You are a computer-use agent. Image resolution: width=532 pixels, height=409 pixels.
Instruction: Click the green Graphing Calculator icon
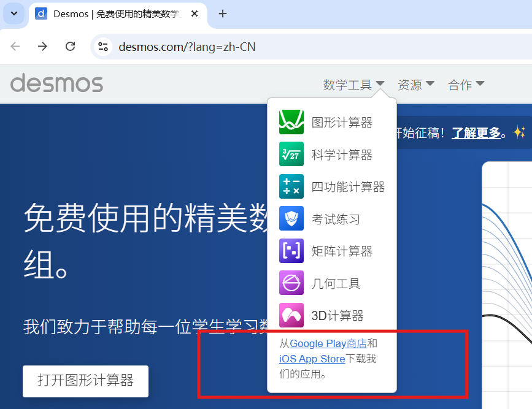pos(291,122)
